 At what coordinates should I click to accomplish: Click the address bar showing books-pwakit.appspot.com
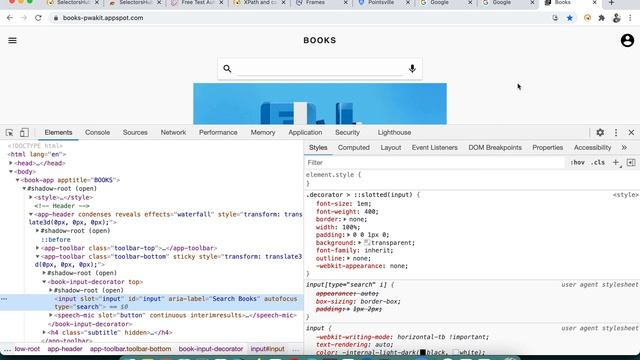coord(302,18)
